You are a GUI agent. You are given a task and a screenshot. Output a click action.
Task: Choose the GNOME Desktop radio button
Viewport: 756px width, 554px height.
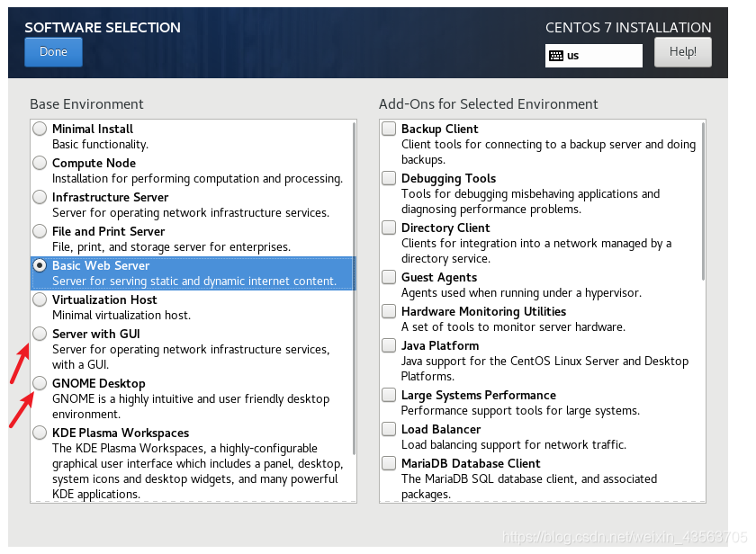point(40,383)
